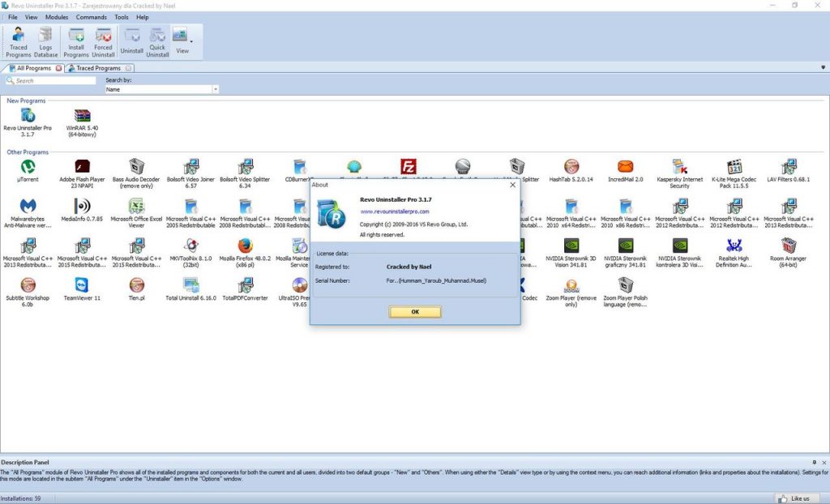Open the Tools menu
The image size is (830, 504).
(122, 17)
